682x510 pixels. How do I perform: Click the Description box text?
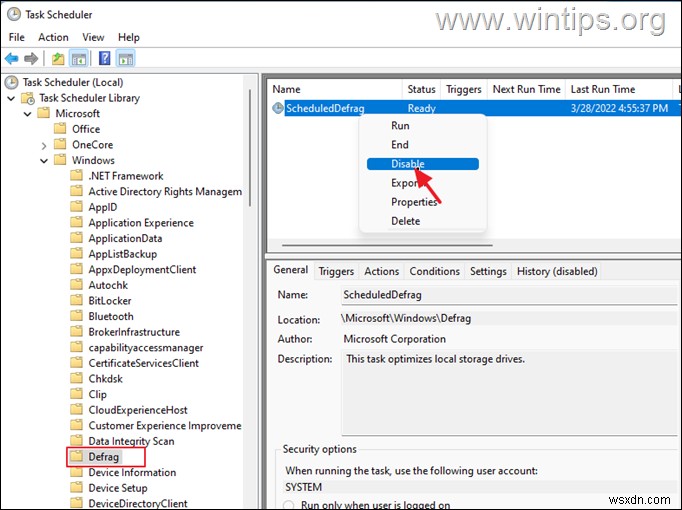click(435, 359)
